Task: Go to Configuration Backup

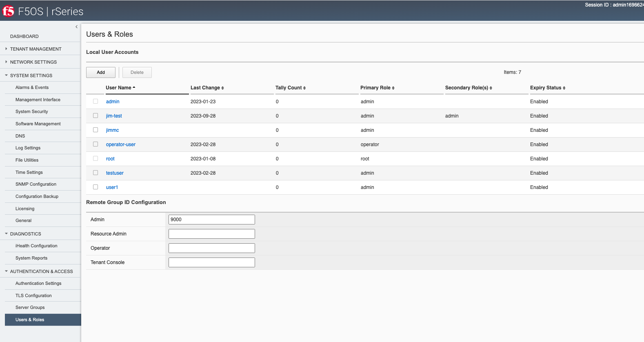Action: [37, 196]
